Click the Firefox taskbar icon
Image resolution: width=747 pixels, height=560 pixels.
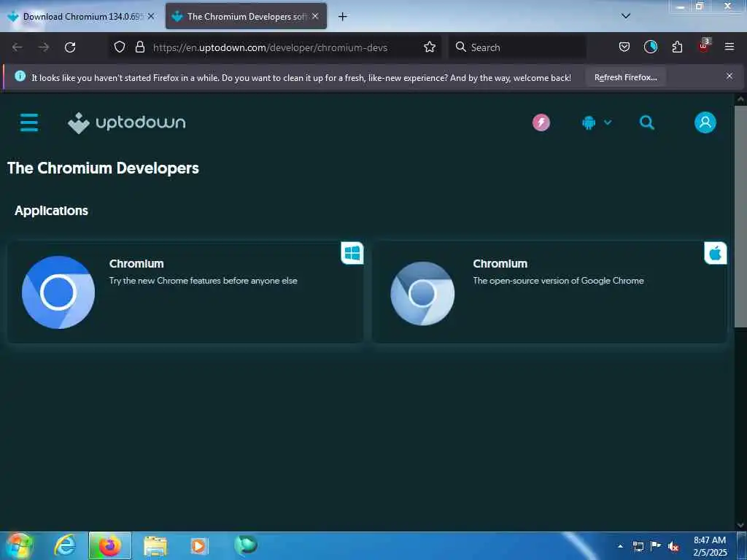pos(110,545)
